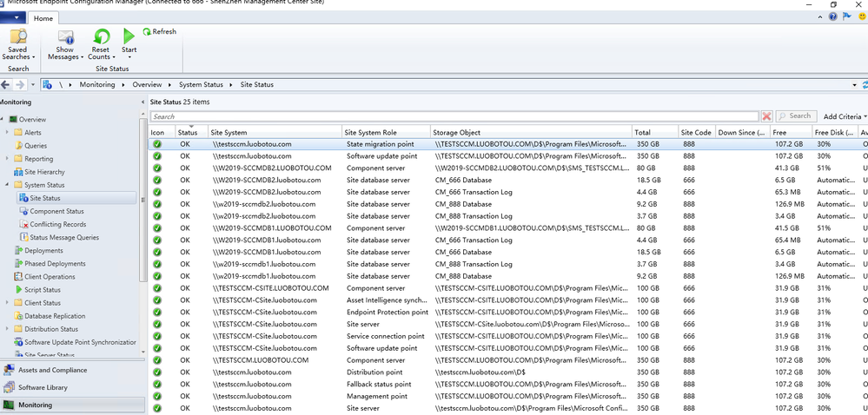Sort by Storage Object column header
The image size is (868, 415).
[x=531, y=132]
